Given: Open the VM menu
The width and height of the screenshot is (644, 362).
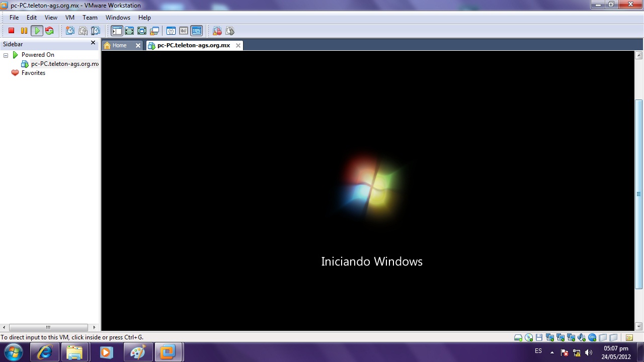Looking at the screenshot, I should click(x=70, y=17).
